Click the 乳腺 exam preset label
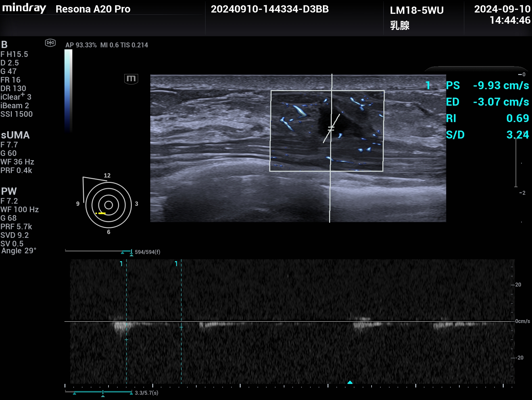The height and width of the screenshot is (400, 532). [399, 25]
